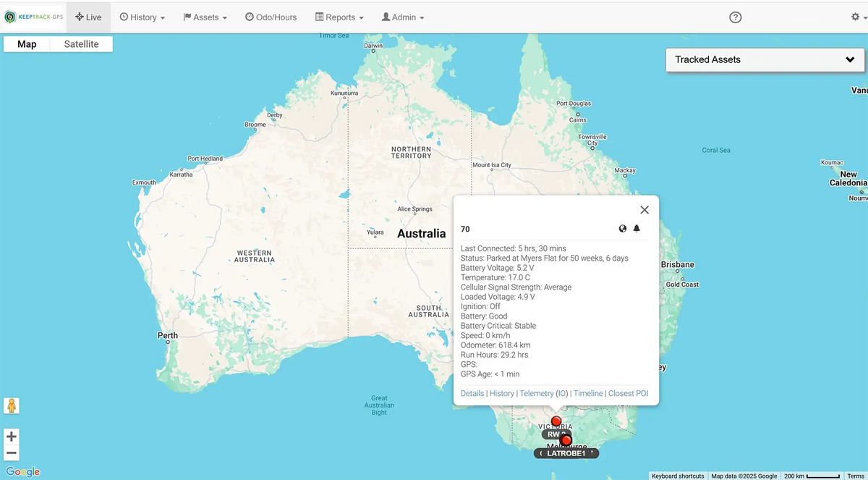Click the Alice Springs label on map
This screenshot has height=480, width=868.
coord(415,209)
